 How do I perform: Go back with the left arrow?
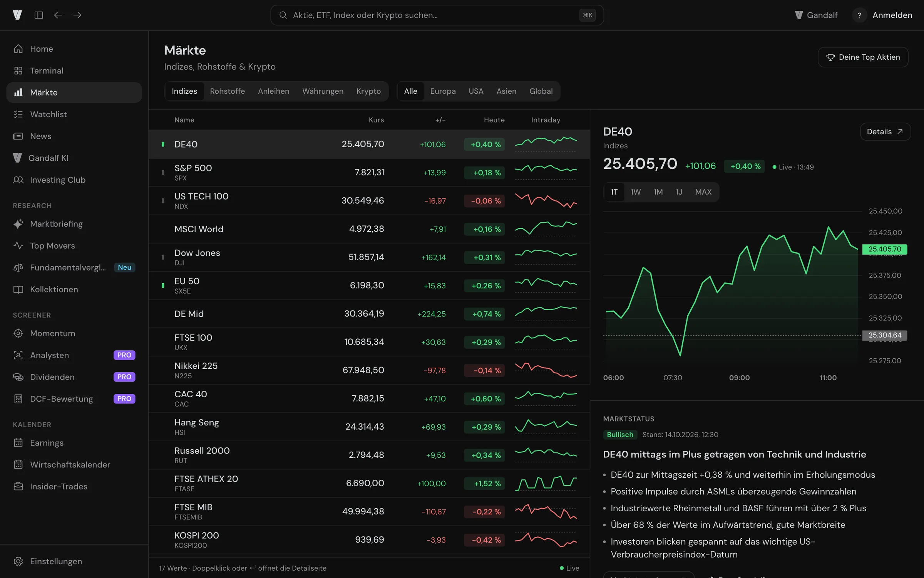[58, 15]
